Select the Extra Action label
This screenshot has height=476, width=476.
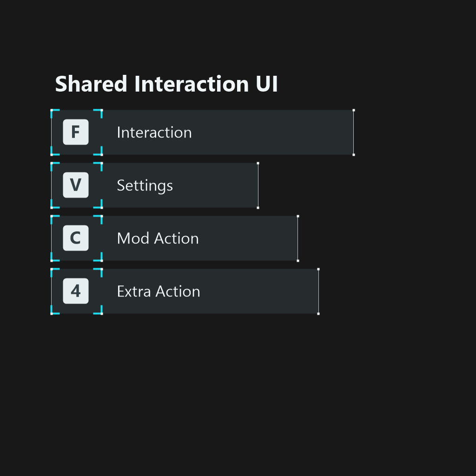point(159,291)
